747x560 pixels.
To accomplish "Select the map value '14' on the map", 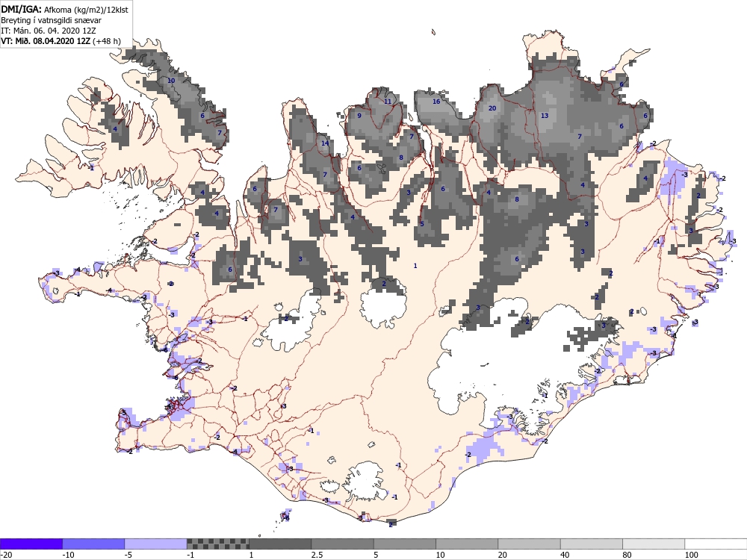I will pyautogui.click(x=325, y=143).
